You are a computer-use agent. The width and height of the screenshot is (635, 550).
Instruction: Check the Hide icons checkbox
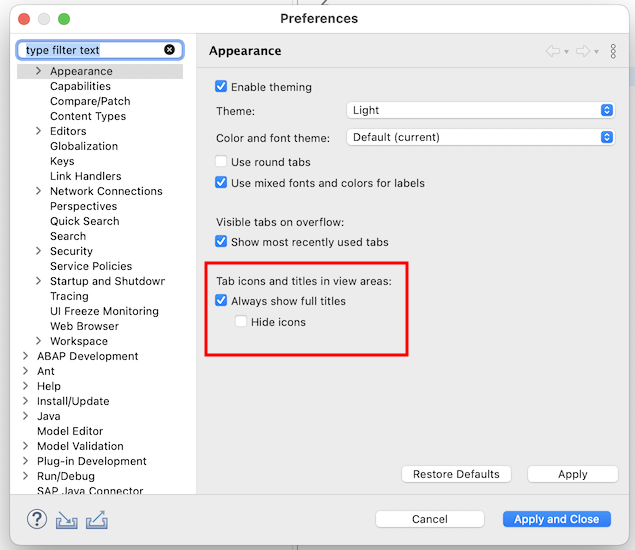[241, 321]
